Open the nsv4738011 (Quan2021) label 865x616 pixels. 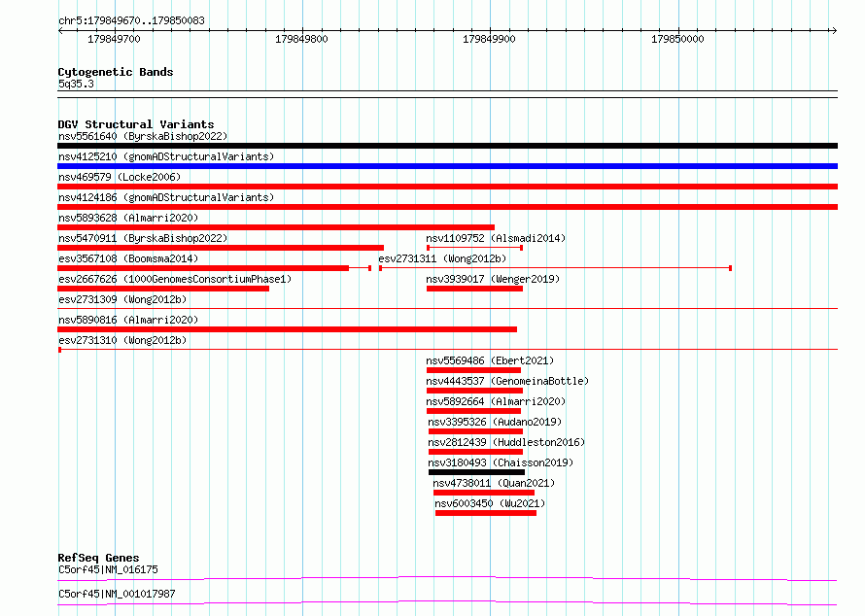coord(494,483)
